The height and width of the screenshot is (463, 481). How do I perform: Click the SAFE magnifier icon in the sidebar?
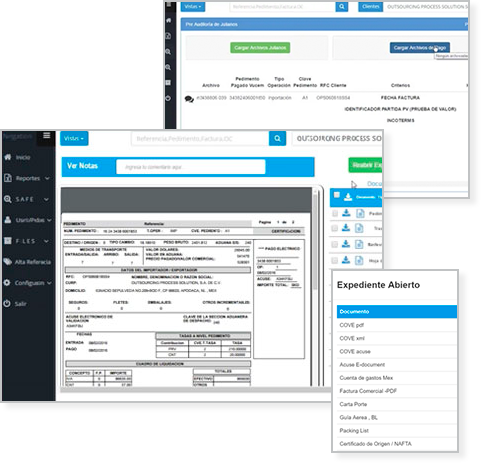click(8, 199)
